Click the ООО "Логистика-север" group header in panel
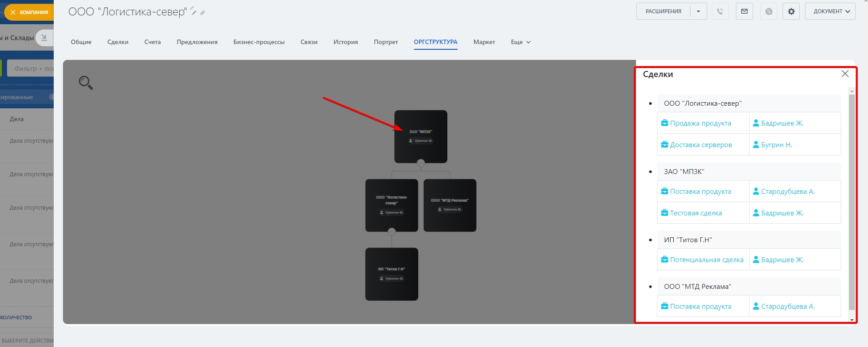This screenshot has height=347, width=868. point(749,103)
